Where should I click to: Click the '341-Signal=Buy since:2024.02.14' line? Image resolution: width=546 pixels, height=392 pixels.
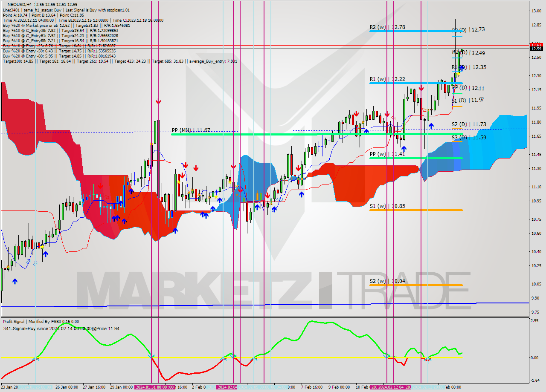pyautogui.click(x=61, y=329)
